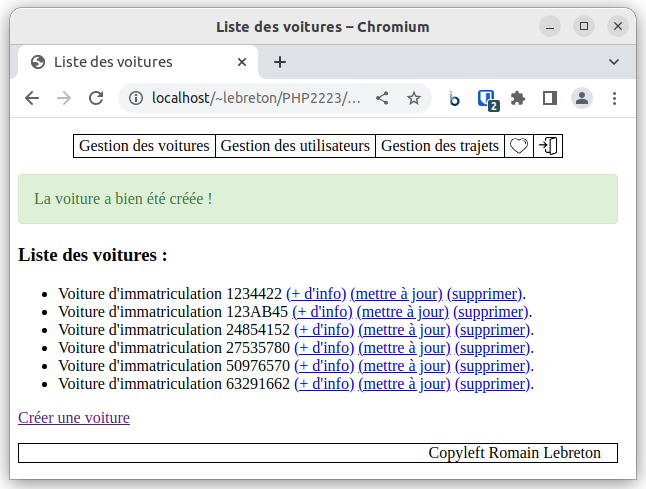Click 'supprimer' for car 123AB45

(x=491, y=312)
